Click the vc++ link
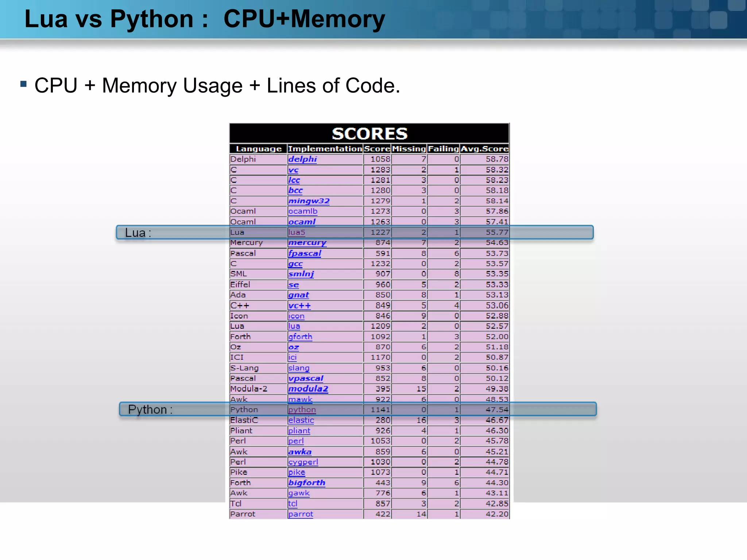Screen dimensions: 747x560 pos(299,306)
